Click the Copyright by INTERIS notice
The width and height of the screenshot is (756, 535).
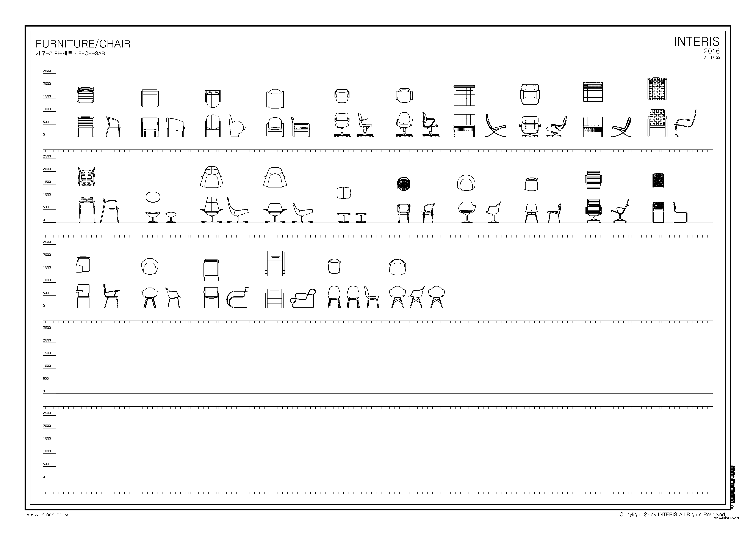pyautogui.click(x=673, y=515)
